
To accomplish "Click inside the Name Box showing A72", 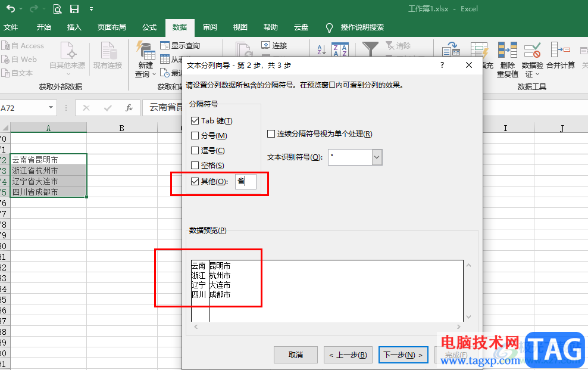I will [23, 108].
